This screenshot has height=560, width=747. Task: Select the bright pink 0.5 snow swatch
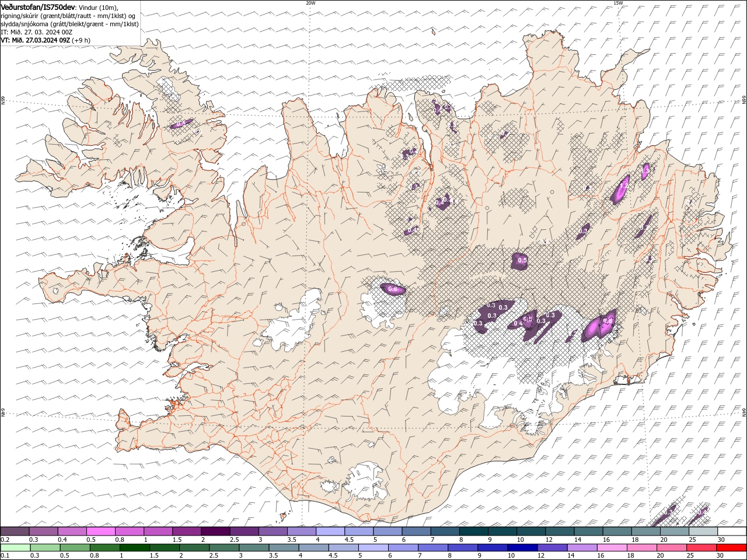[100, 531]
